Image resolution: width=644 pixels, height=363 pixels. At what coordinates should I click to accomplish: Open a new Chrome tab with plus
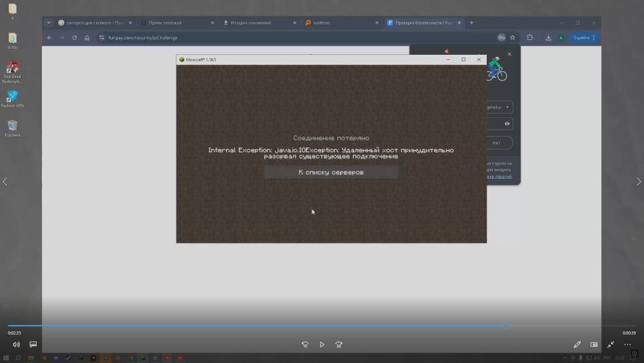471,23
